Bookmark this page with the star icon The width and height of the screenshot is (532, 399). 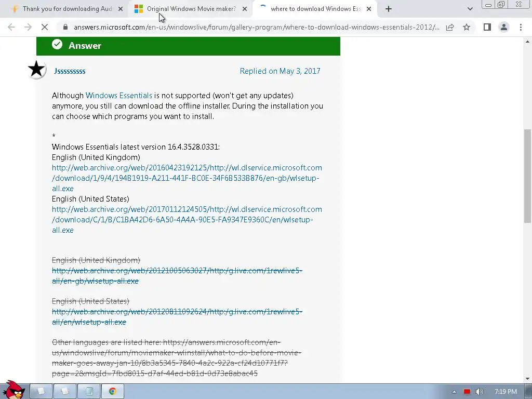pos(467,27)
